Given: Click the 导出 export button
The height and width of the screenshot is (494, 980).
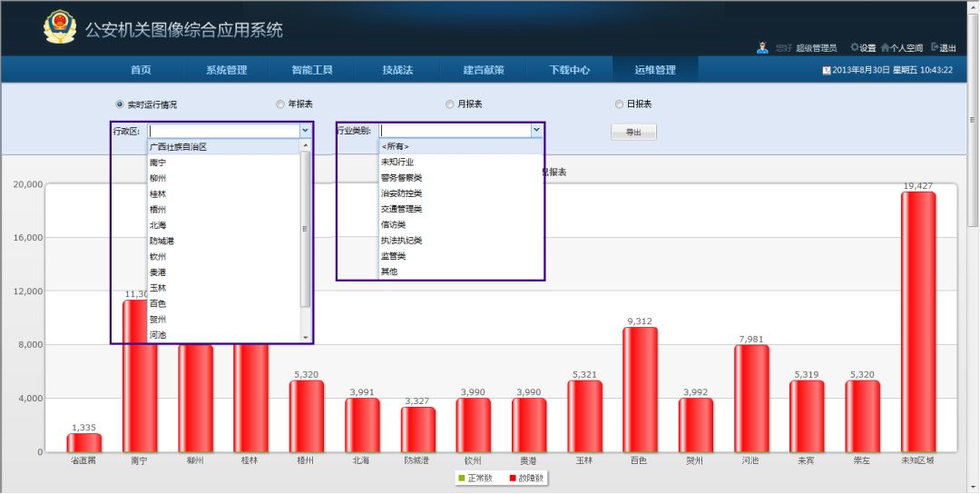Looking at the screenshot, I should pos(633,133).
